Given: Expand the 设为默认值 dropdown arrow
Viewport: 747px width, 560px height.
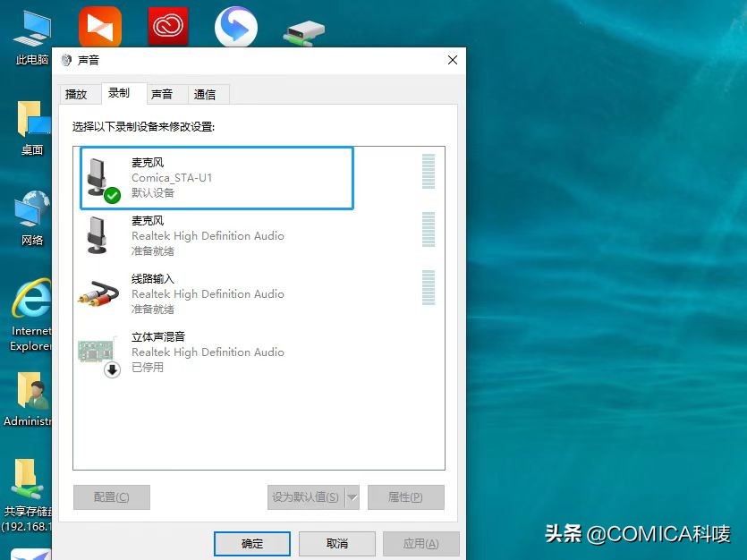Looking at the screenshot, I should pyautogui.click(x=352, y=496).
